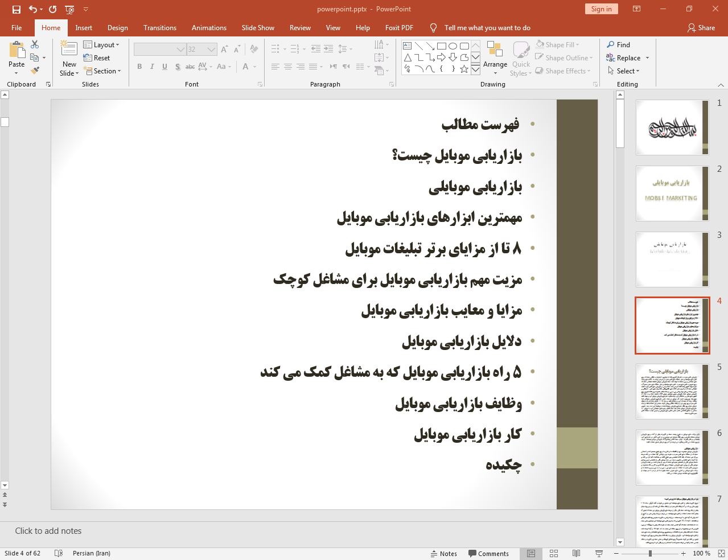Start Slide Show from status bar icon
728x560 pixels.
click(599, 553)
